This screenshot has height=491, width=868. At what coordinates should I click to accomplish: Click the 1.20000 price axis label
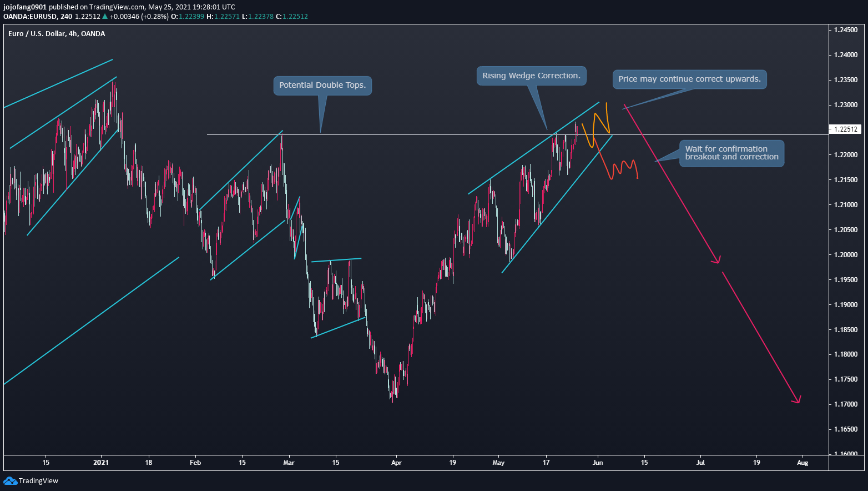(x=846, y=255)
